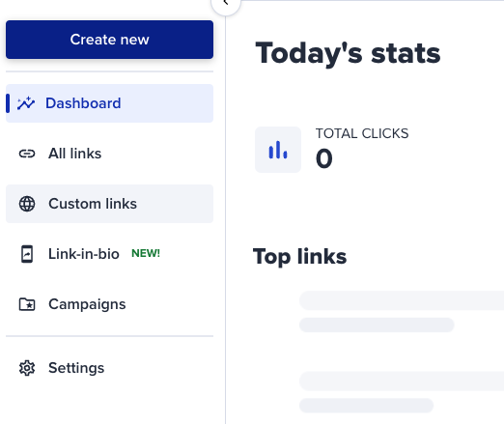
Task: Open Settings from sidebar
Action: point(109,368)
